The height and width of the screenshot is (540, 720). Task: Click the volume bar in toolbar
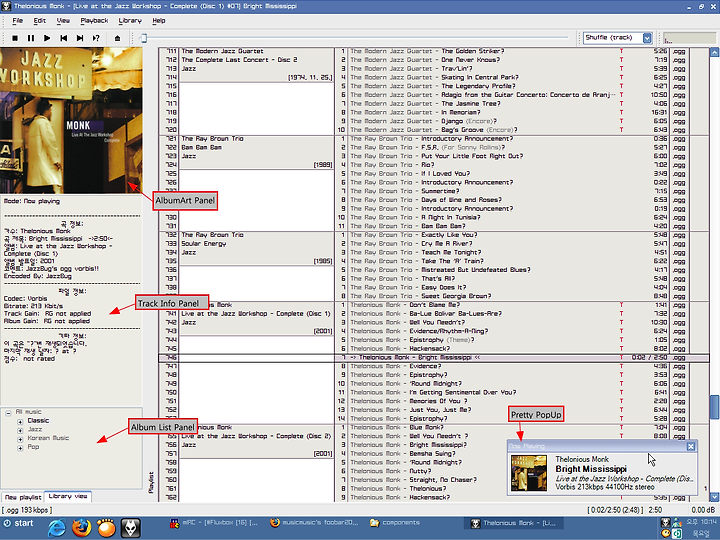689,38
